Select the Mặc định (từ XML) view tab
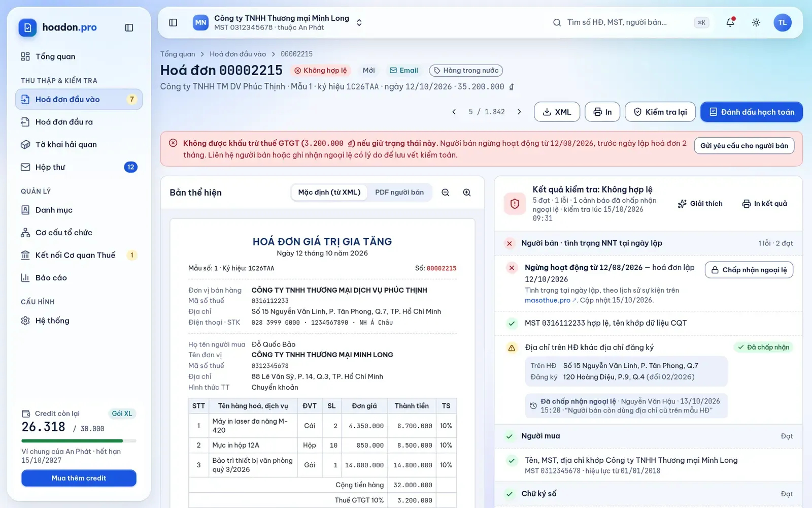The height and width of the screenshot is (508, 812). [329, 193]
